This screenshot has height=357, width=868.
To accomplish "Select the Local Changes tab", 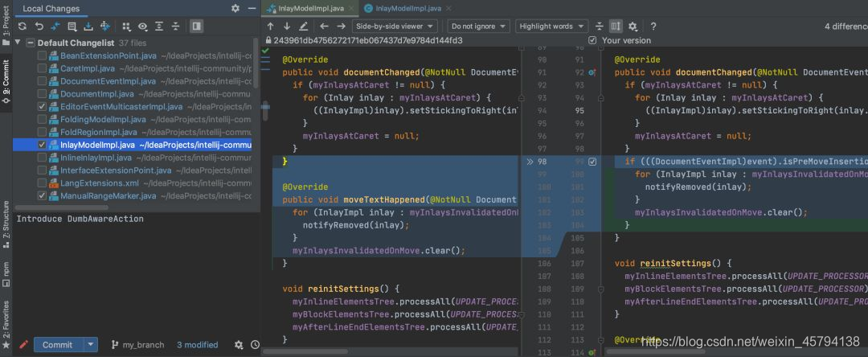I will (x=51, y=8).
